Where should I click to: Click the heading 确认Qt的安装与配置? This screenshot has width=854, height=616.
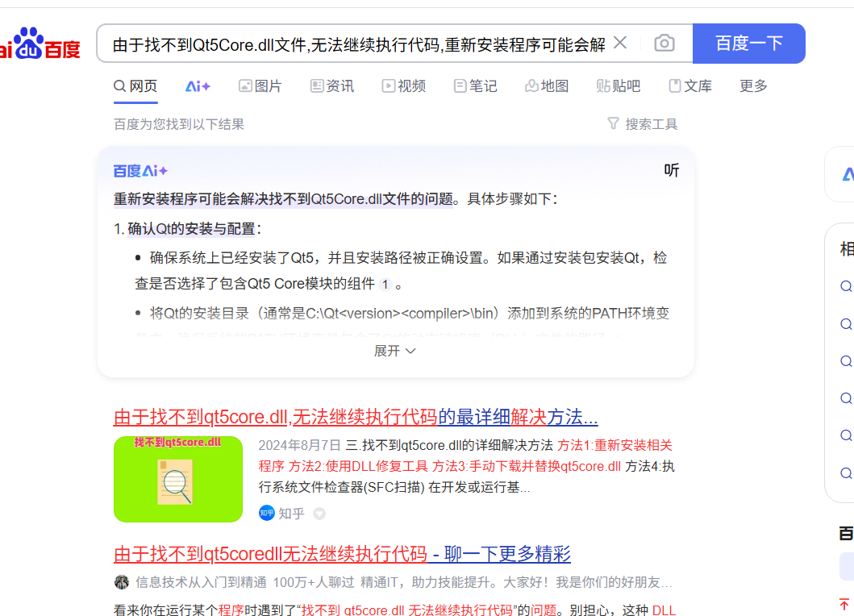(191, 229)
